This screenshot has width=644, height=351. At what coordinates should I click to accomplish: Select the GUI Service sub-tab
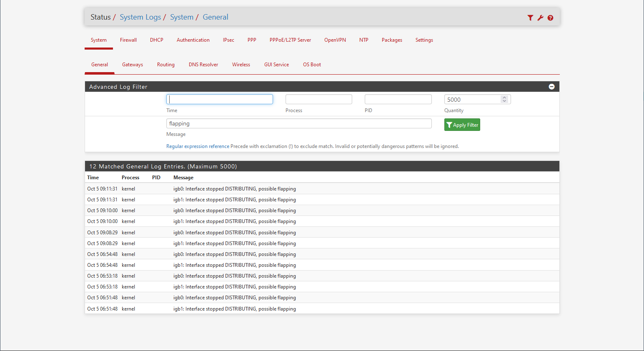pos(276,65)
